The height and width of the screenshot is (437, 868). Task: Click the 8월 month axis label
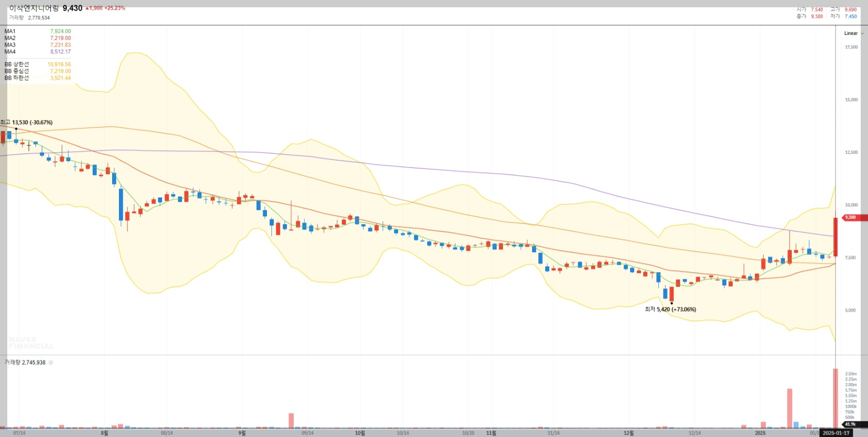(x=104, y=433)
